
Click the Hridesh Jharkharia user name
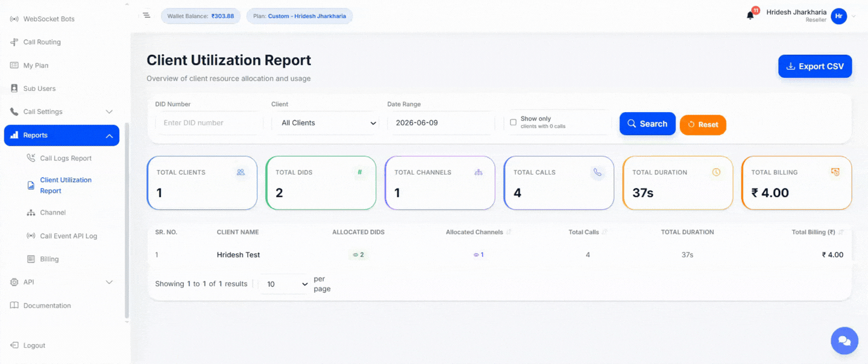[x=796, y=12]
